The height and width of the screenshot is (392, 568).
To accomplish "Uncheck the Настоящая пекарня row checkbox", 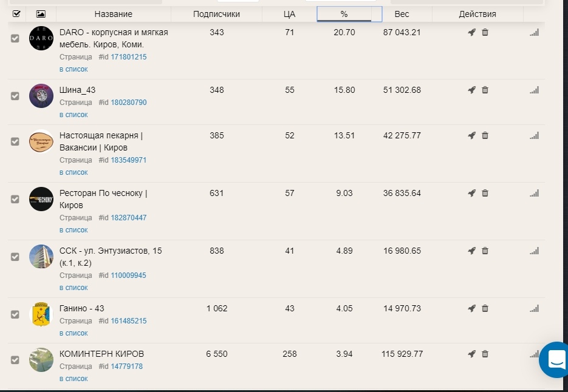I will (x=15, y=141).
